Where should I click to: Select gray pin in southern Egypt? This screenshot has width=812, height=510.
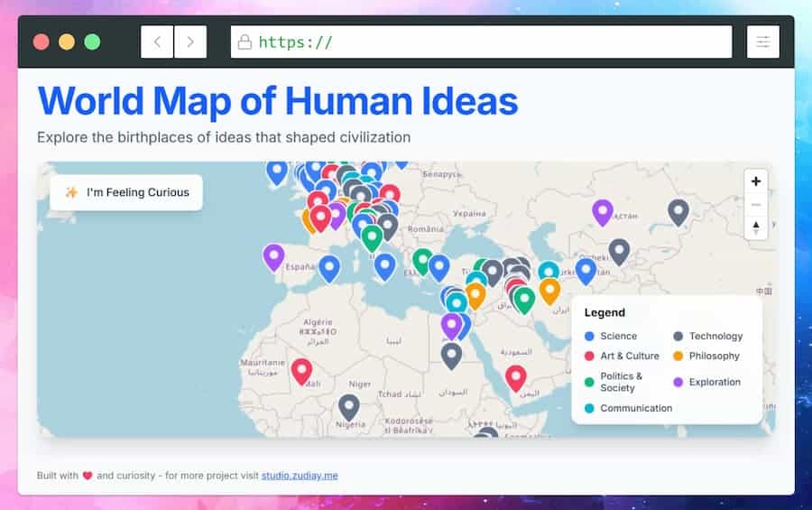click(x=451, y=356)
